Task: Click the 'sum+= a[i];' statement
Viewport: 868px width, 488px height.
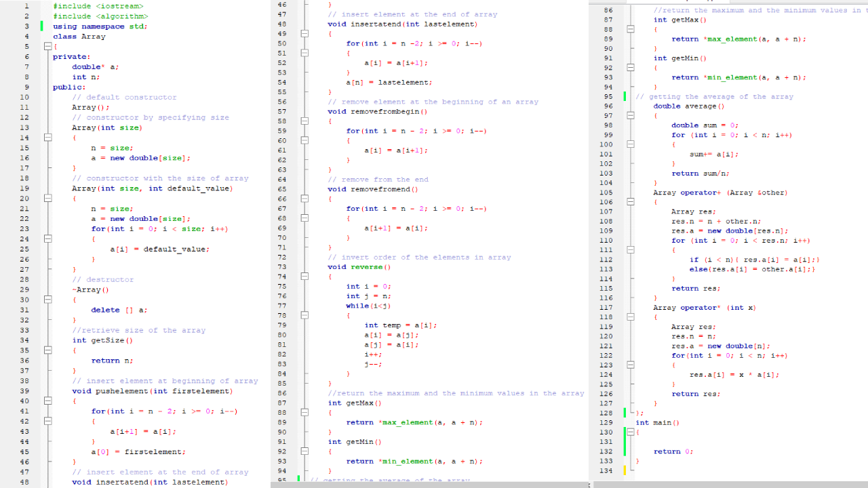Action: 714,155
